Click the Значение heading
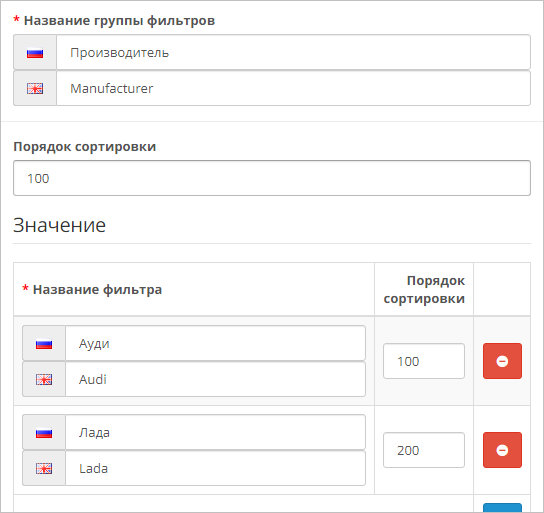Viewport: 544px width, 513px height. click(59, 225)
